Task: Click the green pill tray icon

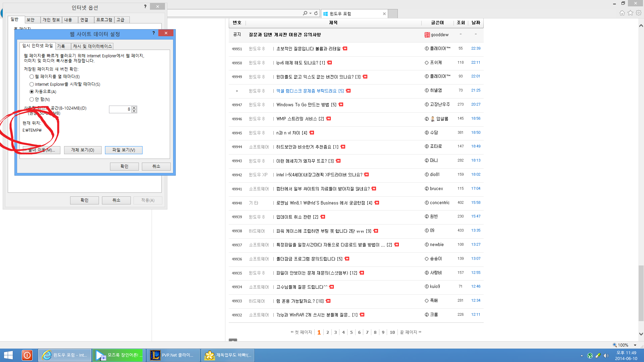Action: (x=598, y=356)
